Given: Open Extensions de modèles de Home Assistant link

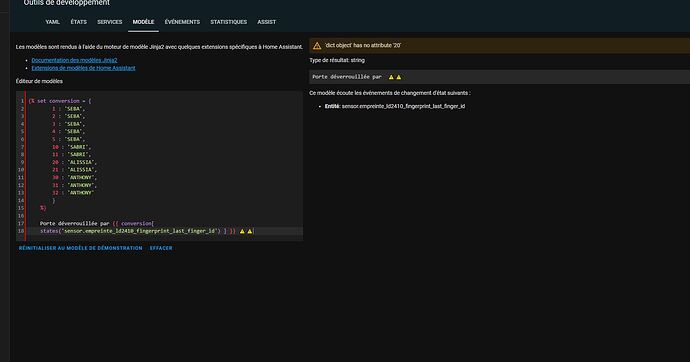Looking at the screenshot, I should point(84,68).
